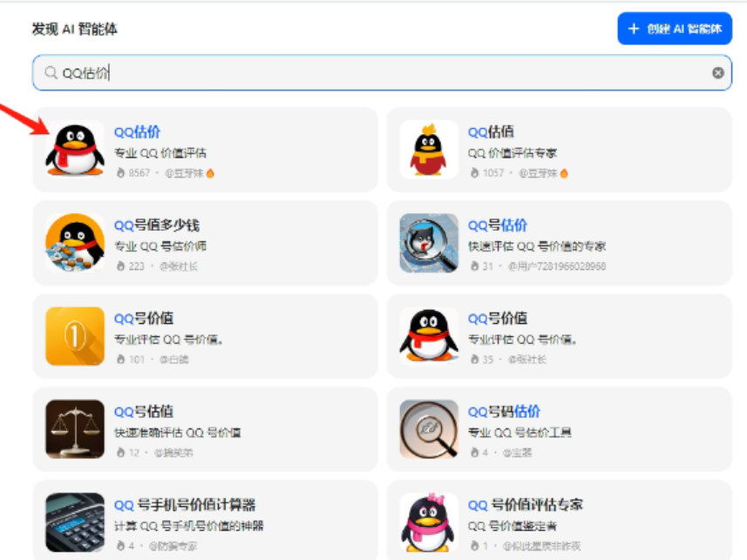
Task: Click the orange flame badge on the QQ估值 card
Action: 565,172
